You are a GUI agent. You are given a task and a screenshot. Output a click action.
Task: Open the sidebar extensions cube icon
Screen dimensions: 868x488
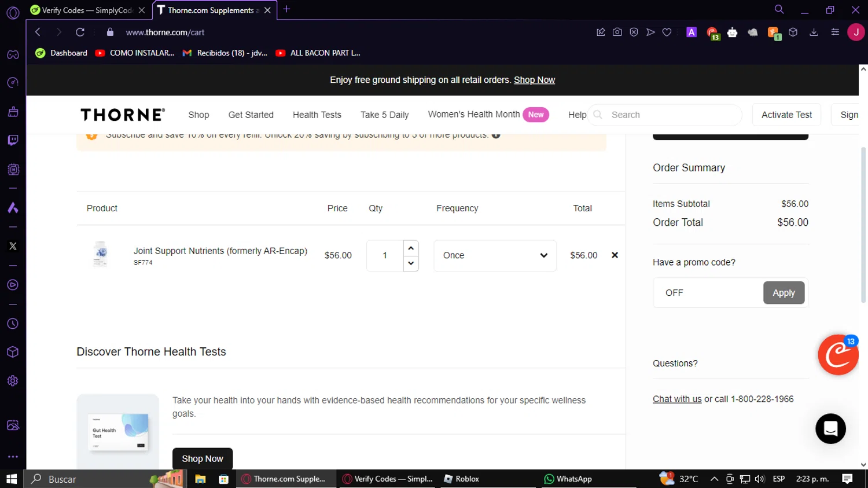[x=13, y=352]
